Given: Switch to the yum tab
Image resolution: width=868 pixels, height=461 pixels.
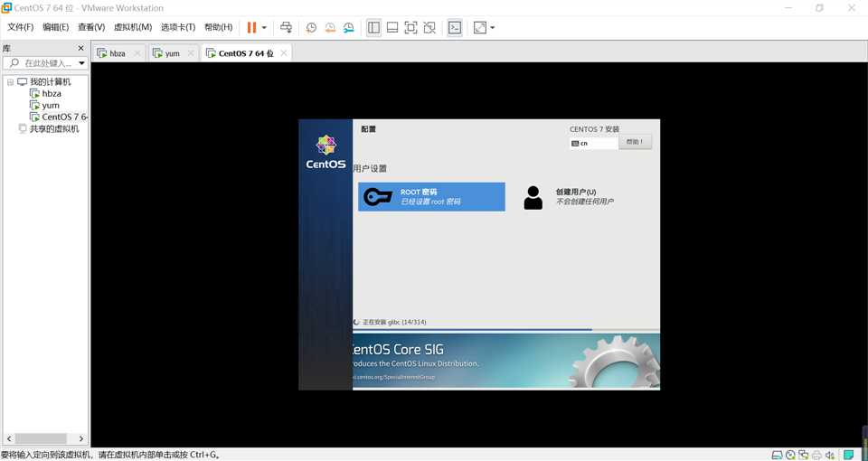Looking at the screenshot, I should coord(172,53).
